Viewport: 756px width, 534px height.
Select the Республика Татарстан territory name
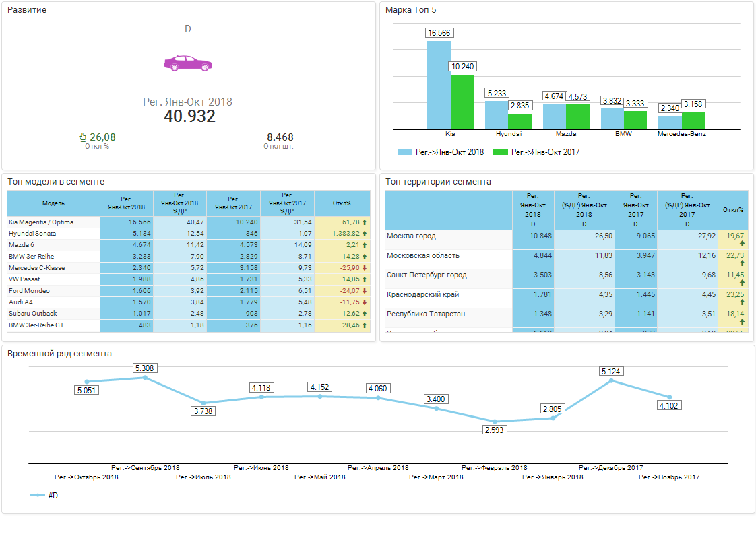click(426, 314)
